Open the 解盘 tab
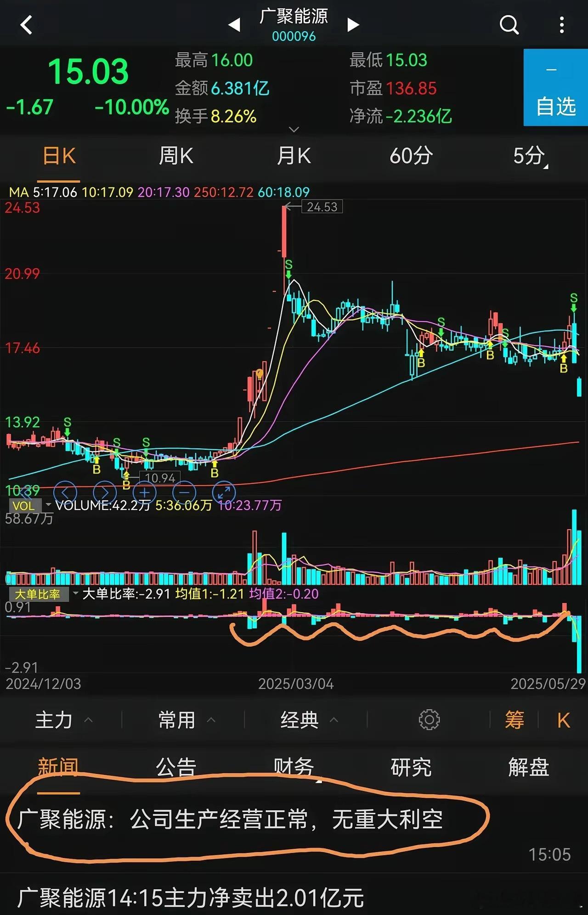This screenshot has width=588, height=915. 529,767
